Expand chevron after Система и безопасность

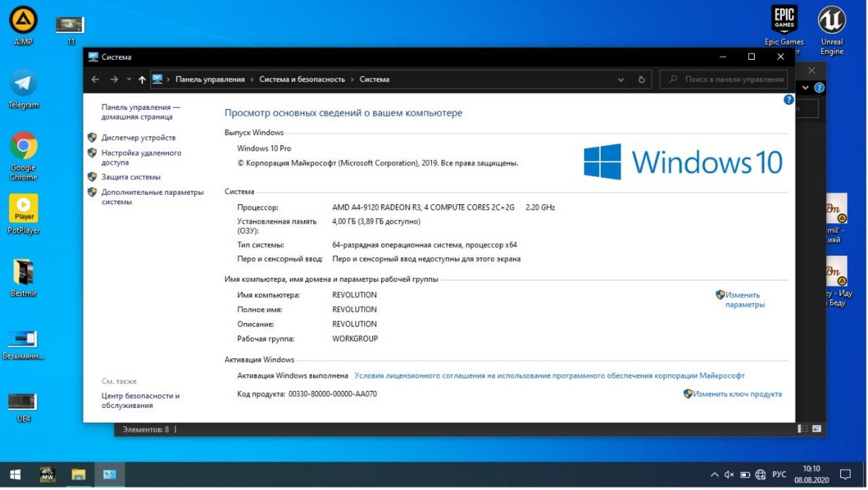353,79
